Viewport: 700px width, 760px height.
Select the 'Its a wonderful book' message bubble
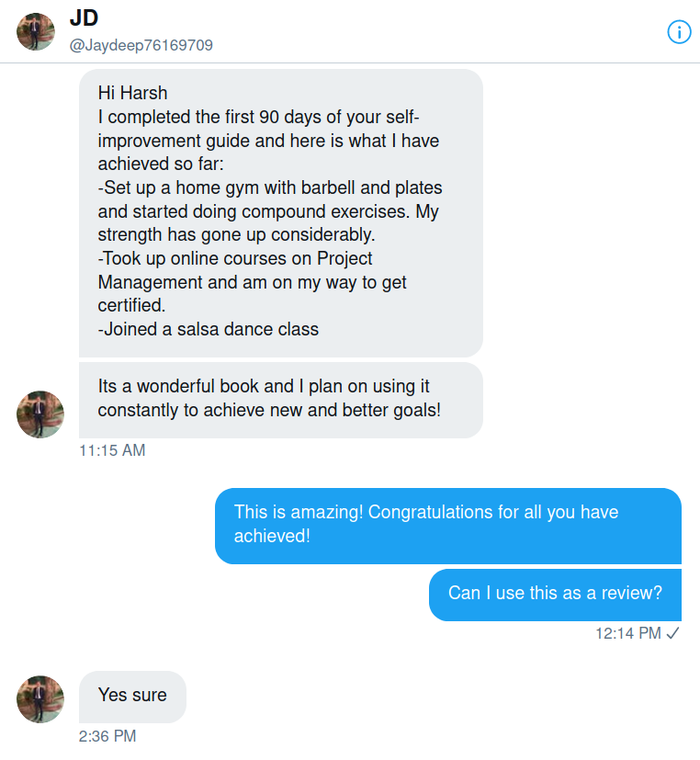pos(280,399)
